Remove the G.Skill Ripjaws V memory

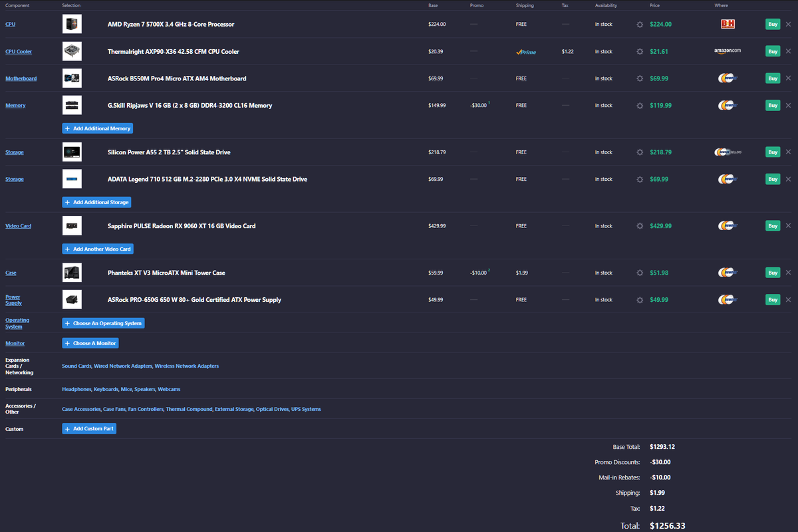tap(788, 105)
